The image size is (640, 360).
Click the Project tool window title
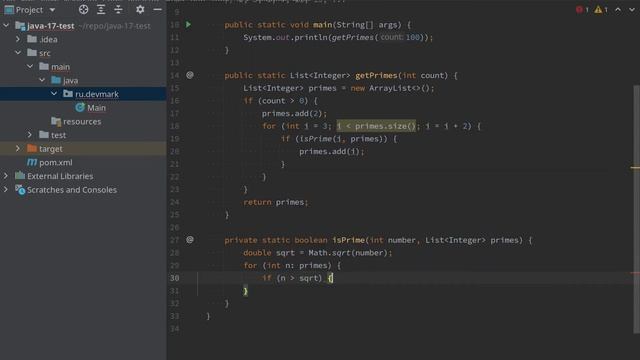coord(29,10)
